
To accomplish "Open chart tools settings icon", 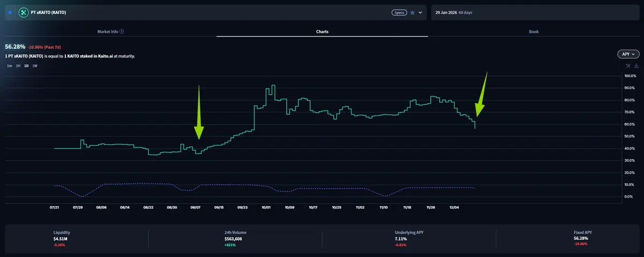I will 628,65.
